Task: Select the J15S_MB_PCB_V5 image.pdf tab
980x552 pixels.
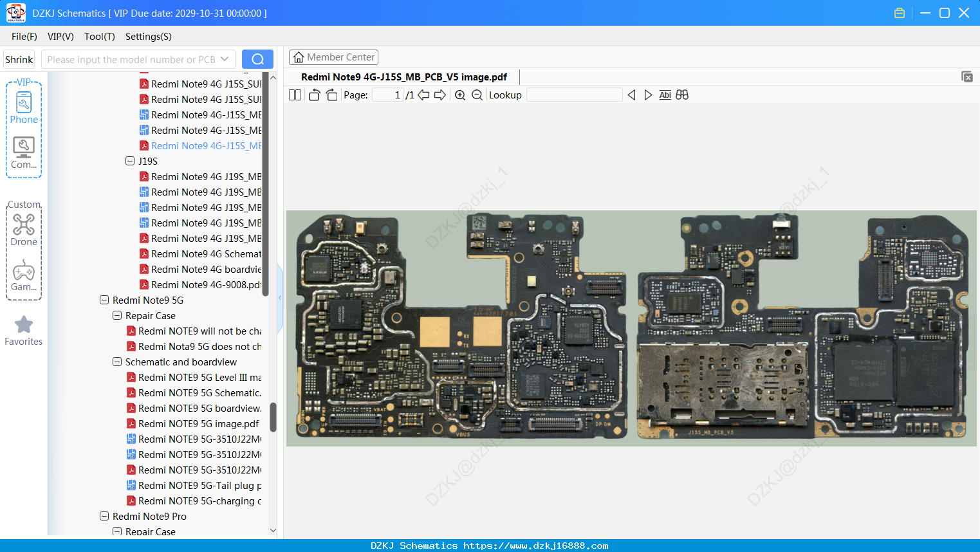Action: pyautogui.click(x=404, y=77)
